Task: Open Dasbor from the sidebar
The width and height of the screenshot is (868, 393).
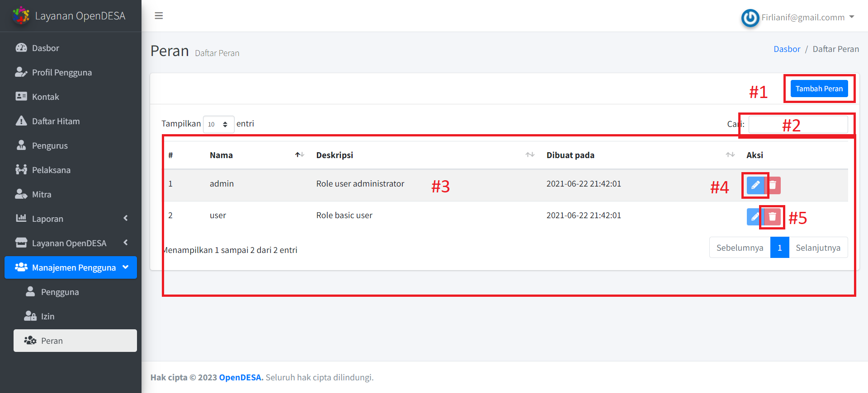Action: (71, 48)
